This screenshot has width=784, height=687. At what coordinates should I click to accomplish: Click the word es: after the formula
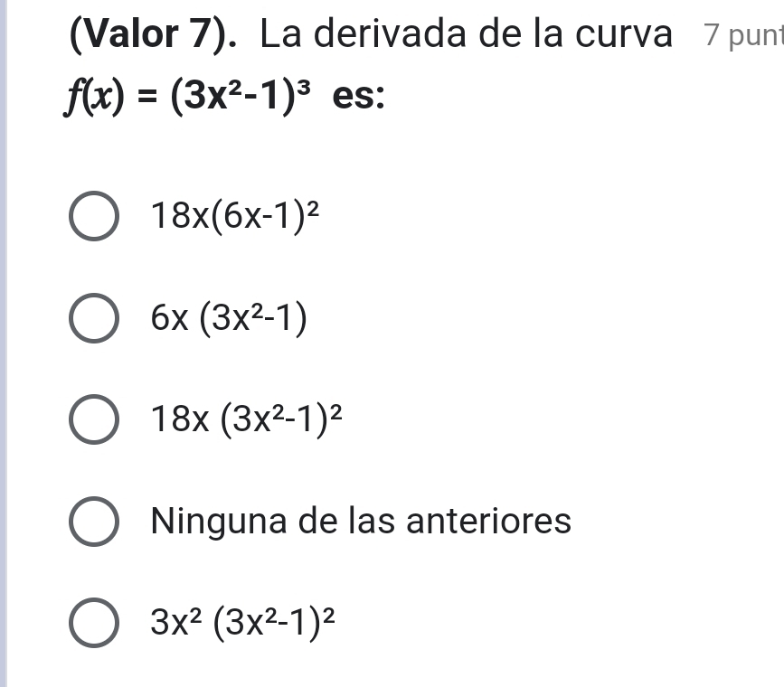pos(359,98)
